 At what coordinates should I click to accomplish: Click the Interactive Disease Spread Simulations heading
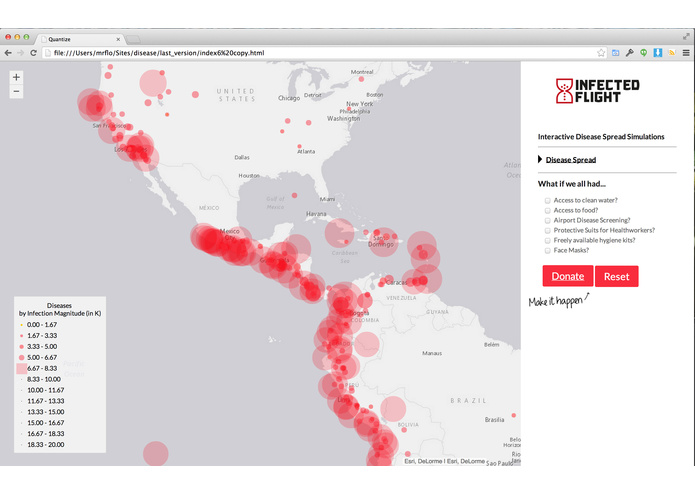(x=601, y=137)
